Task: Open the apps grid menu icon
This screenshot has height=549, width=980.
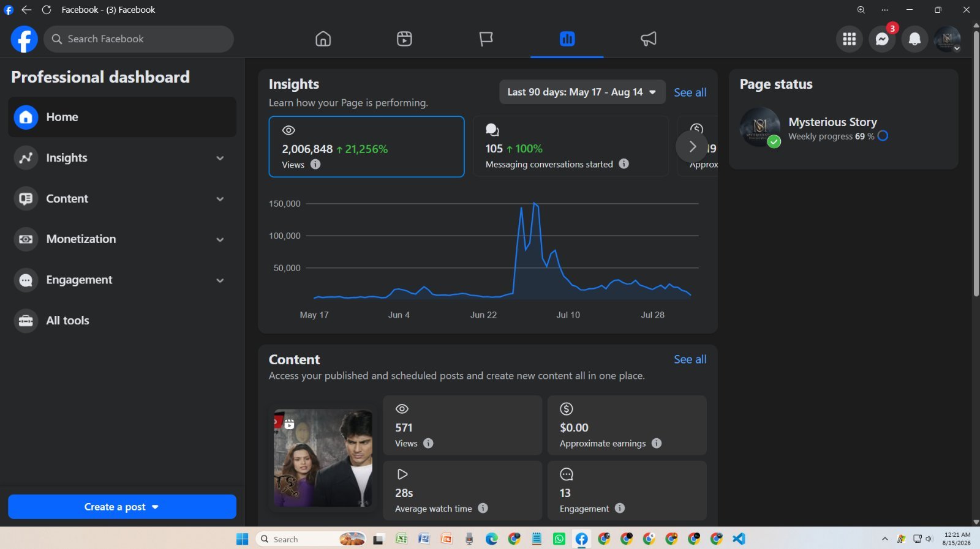Action: (x=849, y=39)
